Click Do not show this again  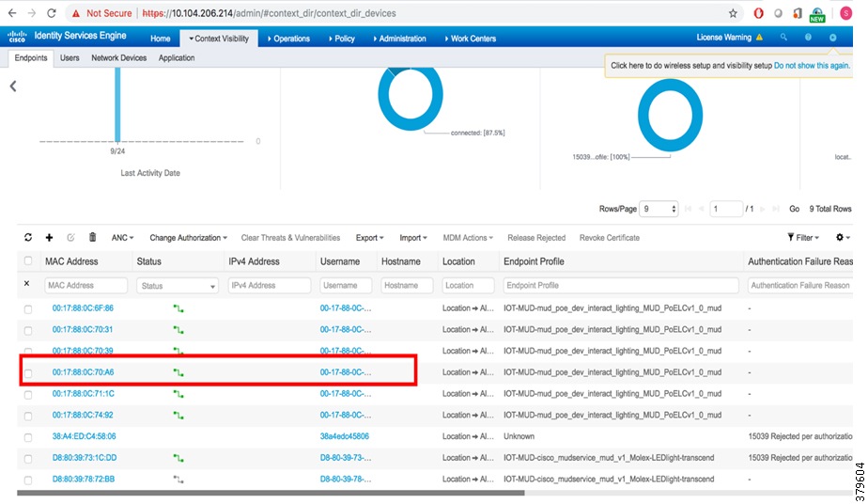pos(812,66)
